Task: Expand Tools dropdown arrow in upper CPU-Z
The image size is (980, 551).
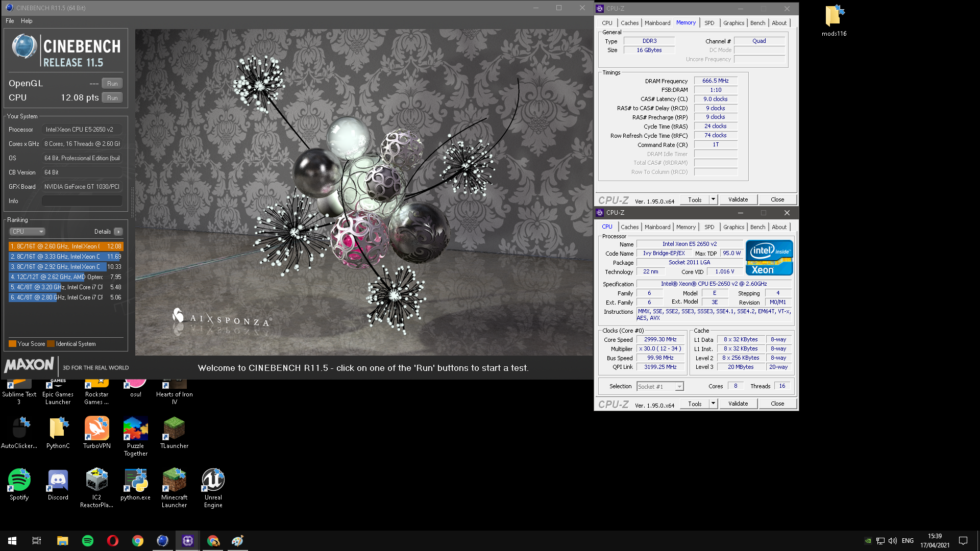Action: click(x=714, y=200)
